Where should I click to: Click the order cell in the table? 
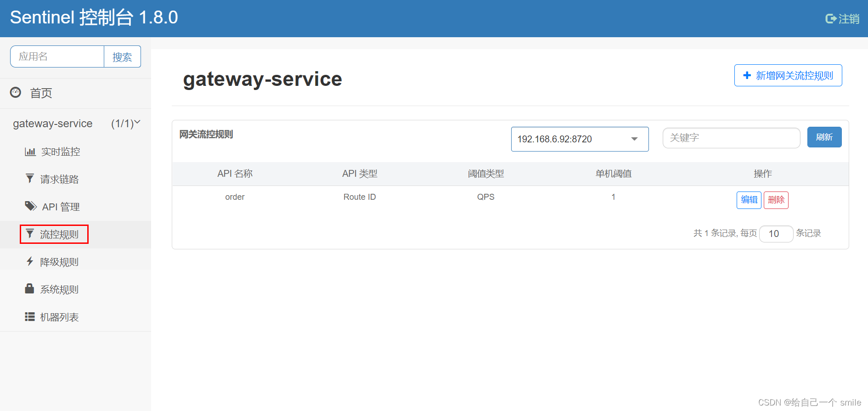click(235, 197)
